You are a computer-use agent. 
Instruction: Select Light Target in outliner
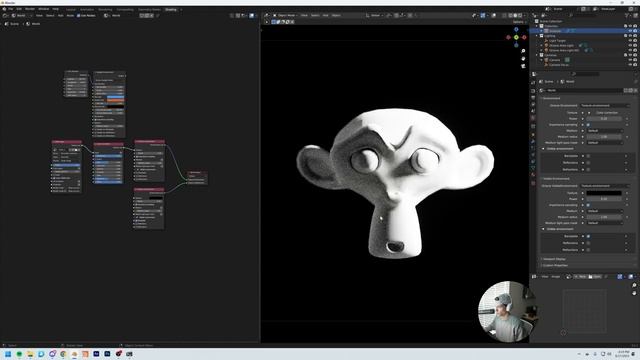[x=557, y=40]
